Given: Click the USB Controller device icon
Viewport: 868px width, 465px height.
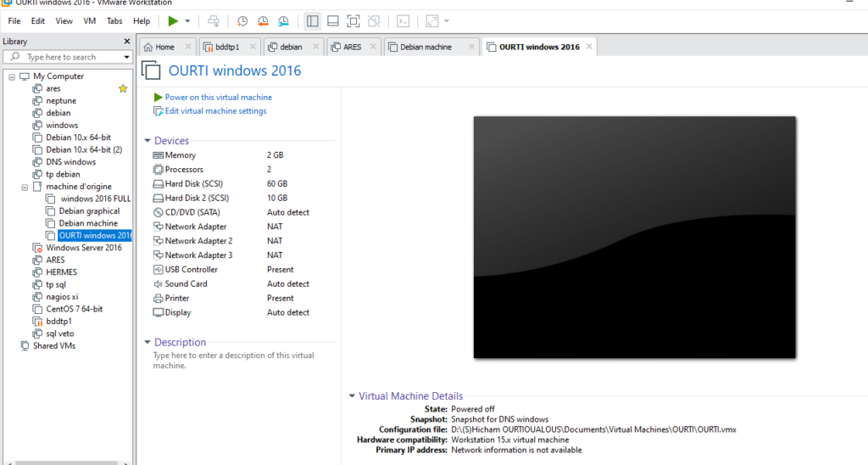Looking at the screenshot, I should [x=158, y=269].
